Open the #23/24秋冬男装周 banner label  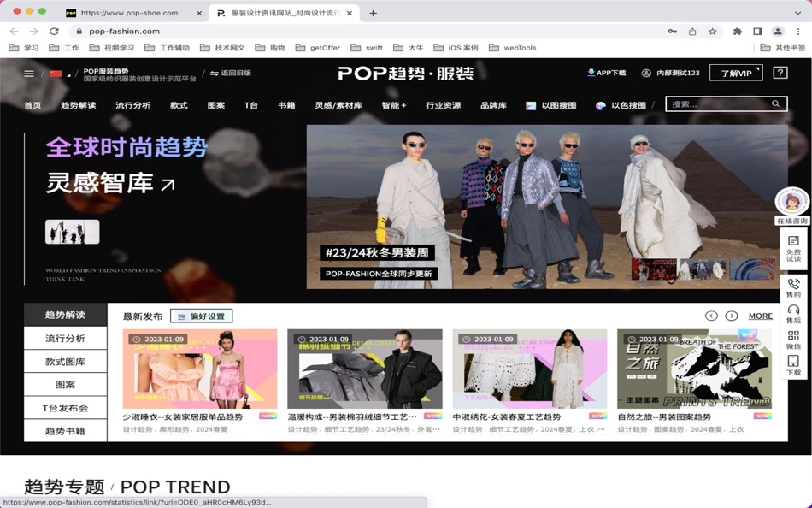[377, 253]
